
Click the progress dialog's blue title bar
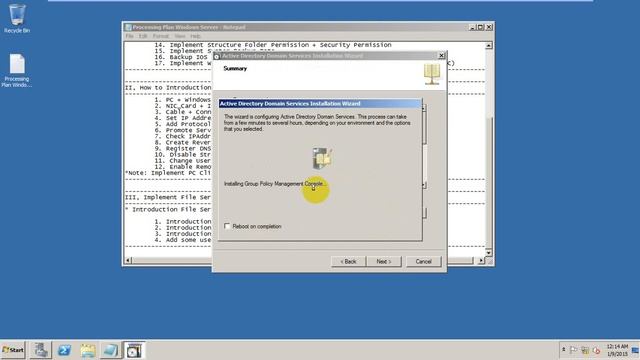[320, 104]
